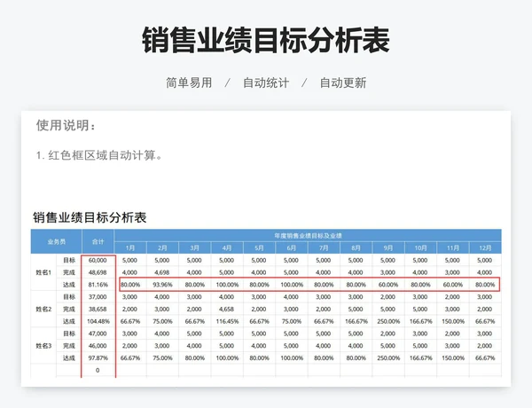Select the subtitle text 自动统计
The image size is (532, 408).
266,82
